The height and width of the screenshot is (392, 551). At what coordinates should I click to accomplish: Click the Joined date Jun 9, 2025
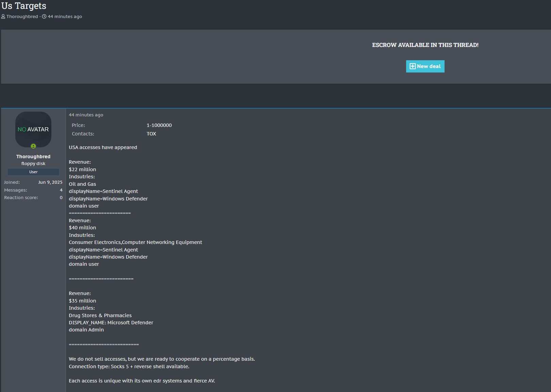[x=50, y=182]
